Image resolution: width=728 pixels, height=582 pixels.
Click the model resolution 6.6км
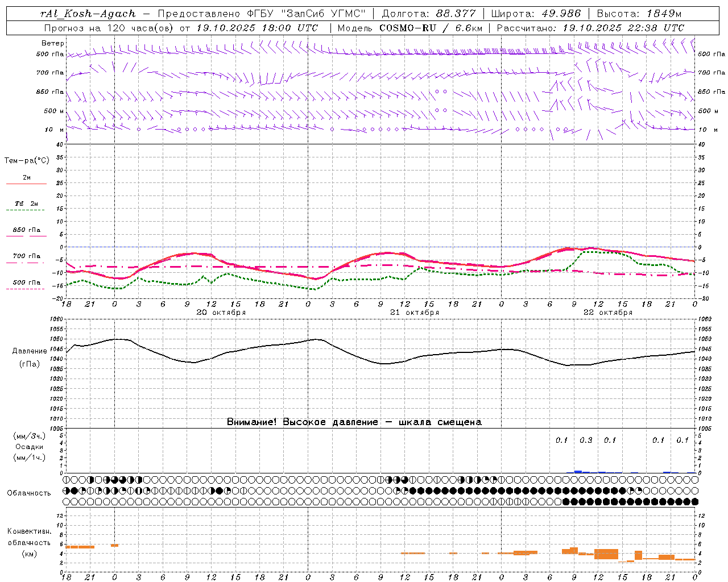469,28
